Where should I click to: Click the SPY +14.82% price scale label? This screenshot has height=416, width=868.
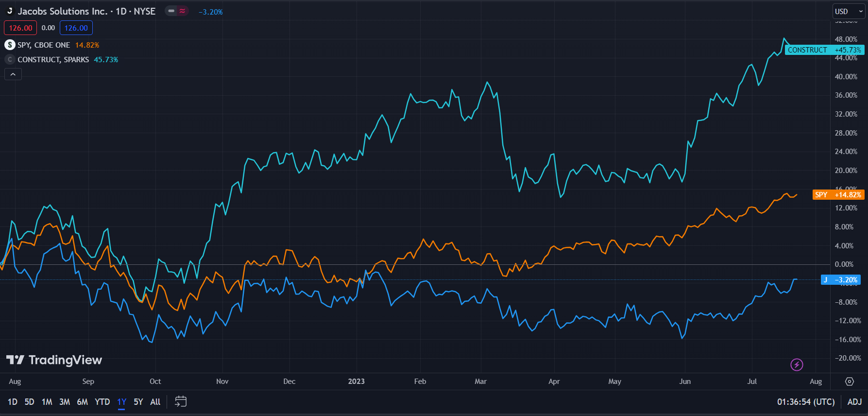point(838,194)
